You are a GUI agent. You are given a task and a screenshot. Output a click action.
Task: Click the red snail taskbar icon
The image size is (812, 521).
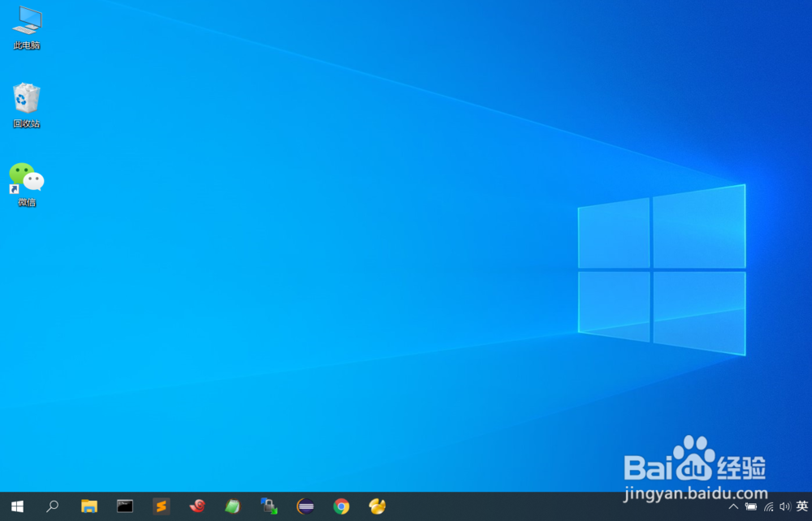coord(197,506)
